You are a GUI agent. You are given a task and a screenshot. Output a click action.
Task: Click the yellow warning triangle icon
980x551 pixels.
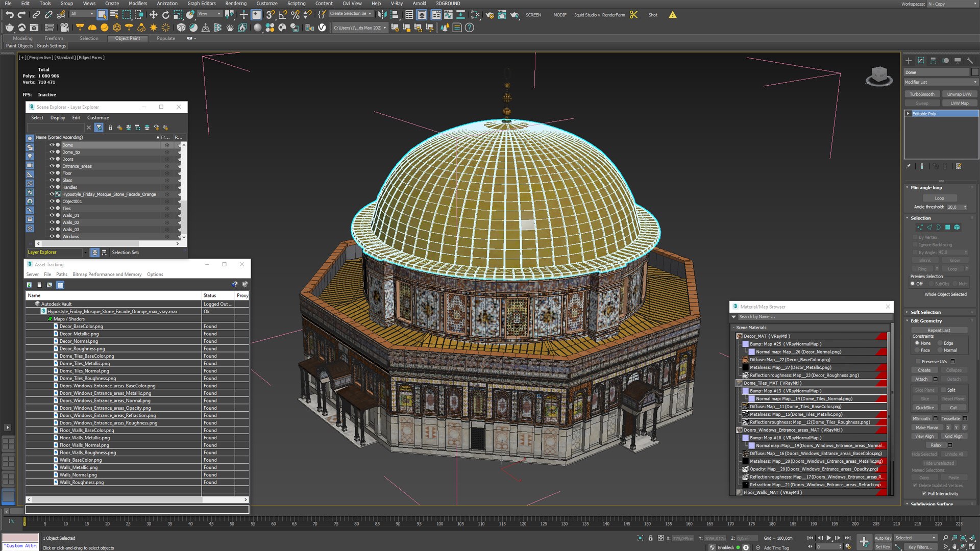(x=673, y=15)
